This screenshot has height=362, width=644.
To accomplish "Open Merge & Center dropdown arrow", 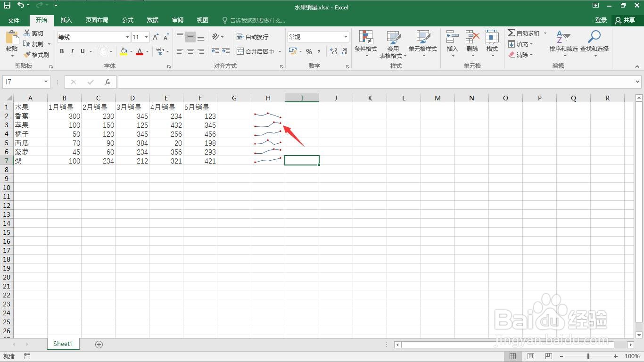I will (x=280, y=51).
